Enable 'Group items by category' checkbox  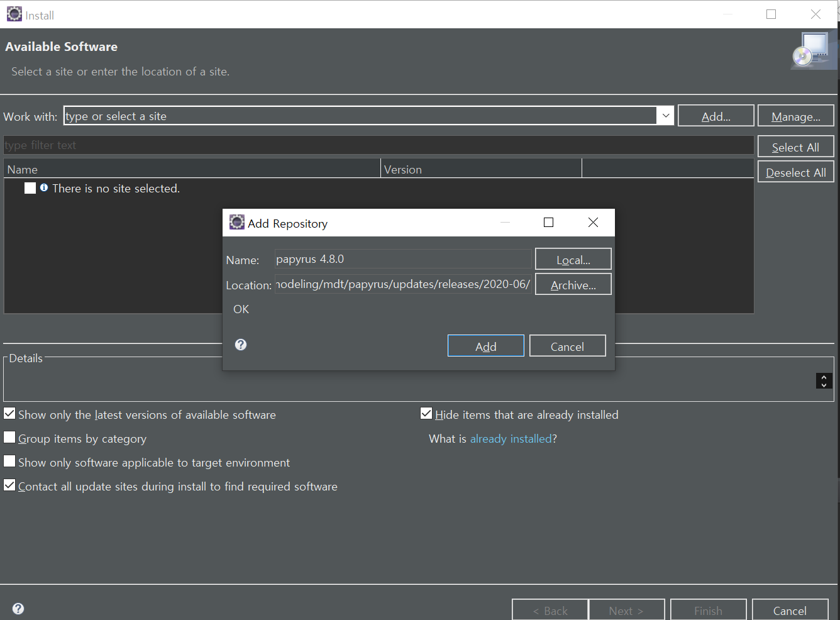tap(9, 438)
